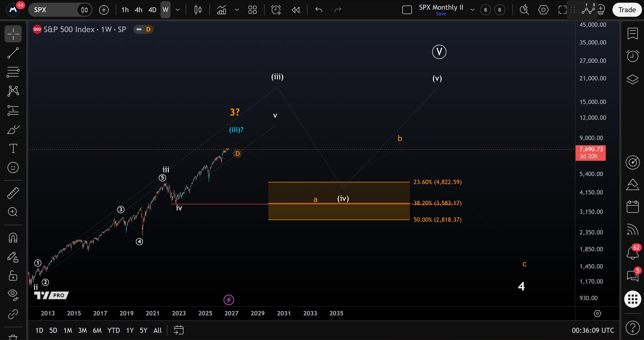This screenshot has width=644, height=340.
Task: Expand the timeframe interval dropdown
Action: (177, 10)
